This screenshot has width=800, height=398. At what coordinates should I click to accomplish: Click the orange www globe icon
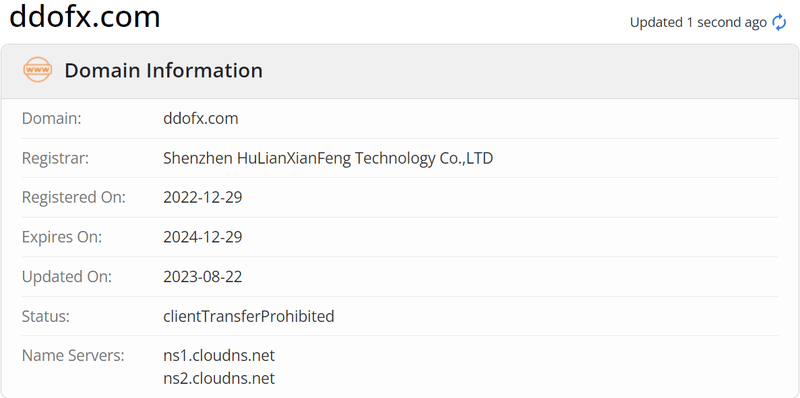pos(38,70)
